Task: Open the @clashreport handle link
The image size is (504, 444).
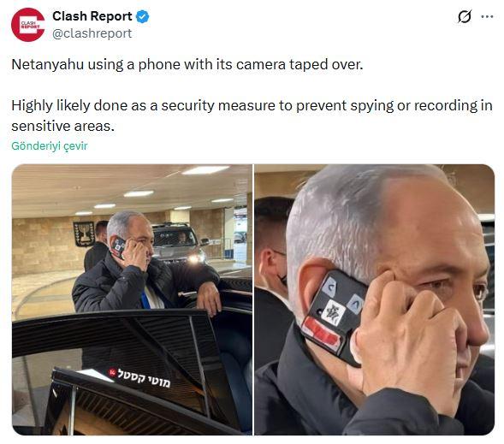Action: 92,33
